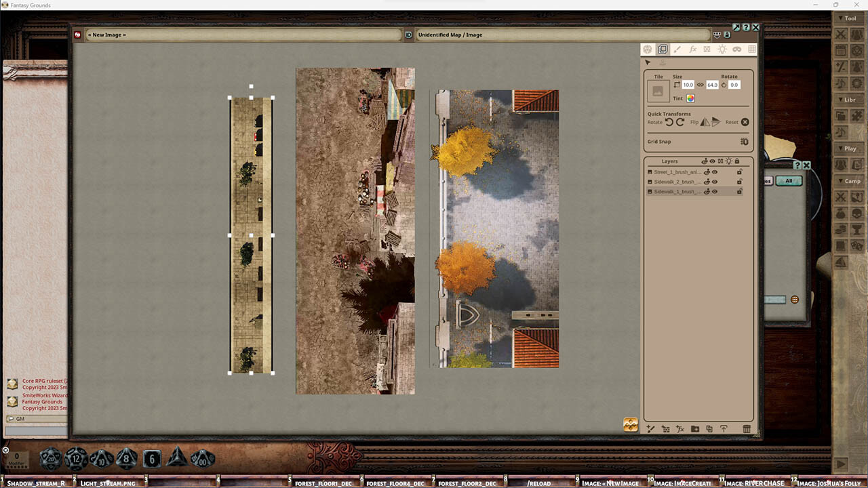Expand the image record options menu
Screen dimensions: 868x488
(717, 34)
